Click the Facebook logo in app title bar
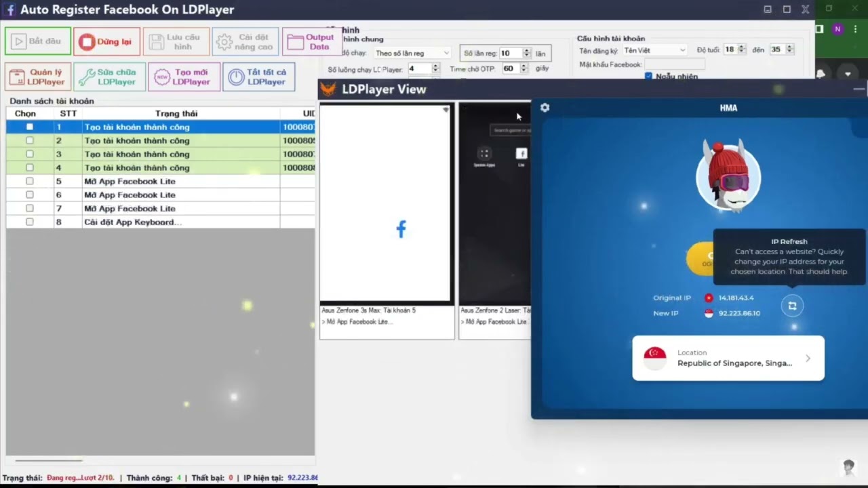This screenshot has height=488, width=868. 10,9
